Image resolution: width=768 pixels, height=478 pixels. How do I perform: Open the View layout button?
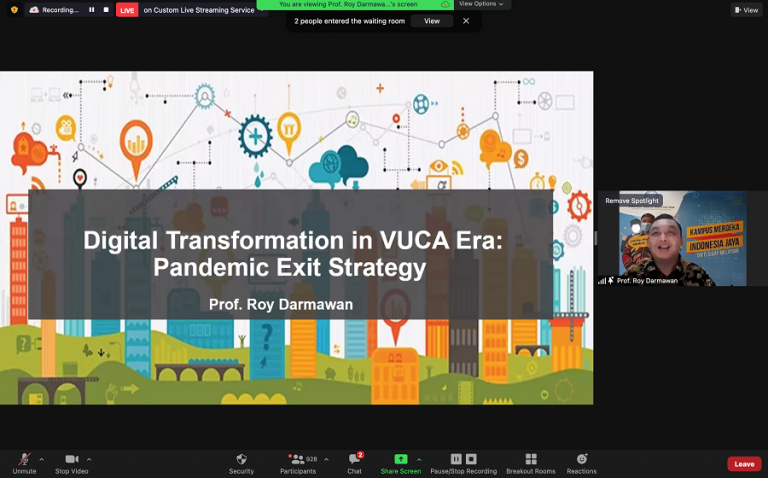click(x=746, y=10)
